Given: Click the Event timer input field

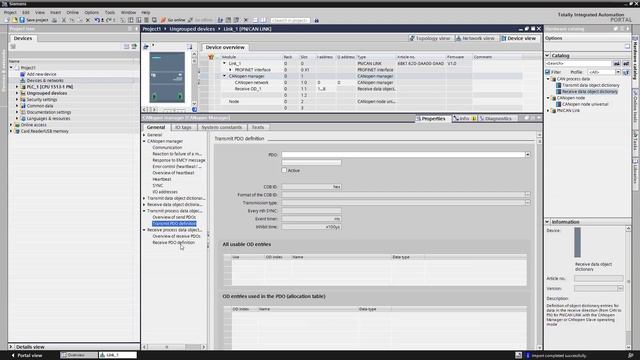Looking at the screenshot, I should coord(311,219).
